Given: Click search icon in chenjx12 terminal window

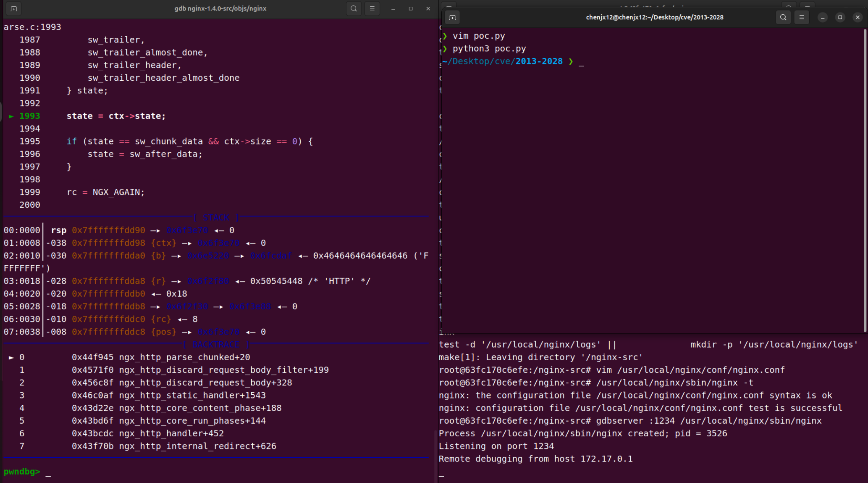Looking at the screenshot, I should 783,17.
